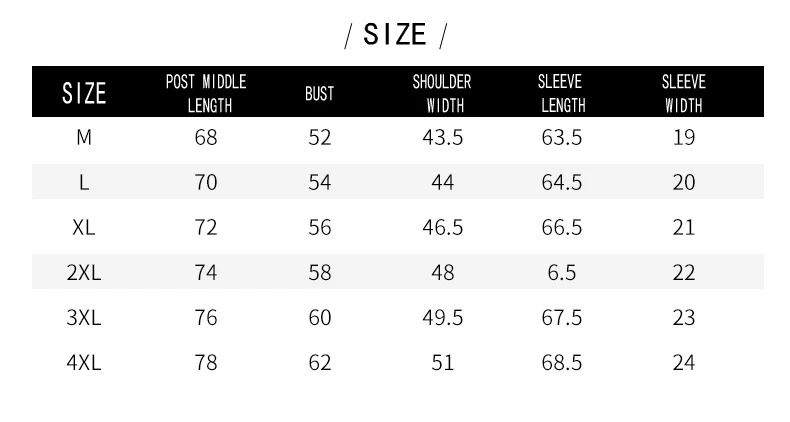Image resolution: width=790 pixels, height=422 pixels.
Task: Select the BUST column header
Action: click(319, 94)
